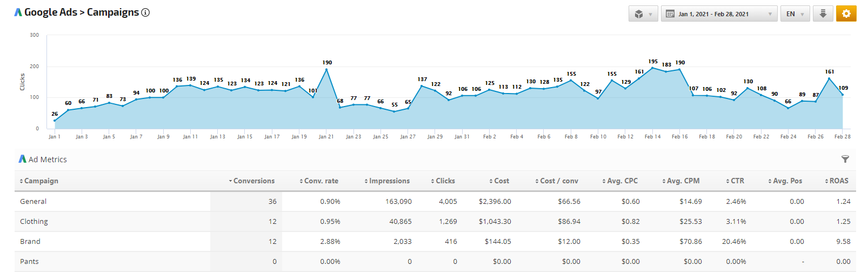
Task: Open the cube widget dropdown
Action: pos(643,14)
